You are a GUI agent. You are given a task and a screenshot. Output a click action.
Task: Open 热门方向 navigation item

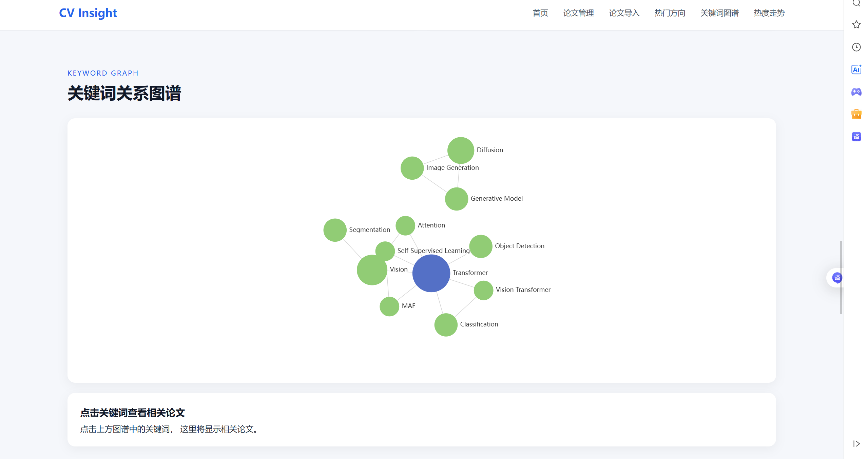pos(670,13)
